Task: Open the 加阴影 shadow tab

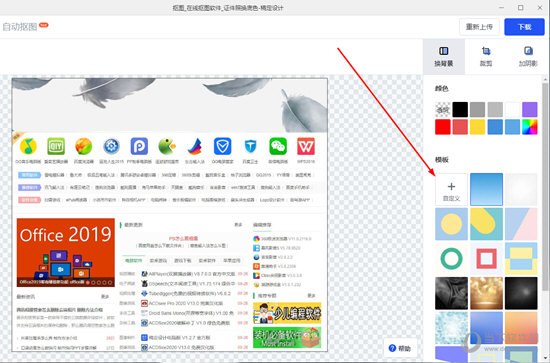Action: (528, 56)
